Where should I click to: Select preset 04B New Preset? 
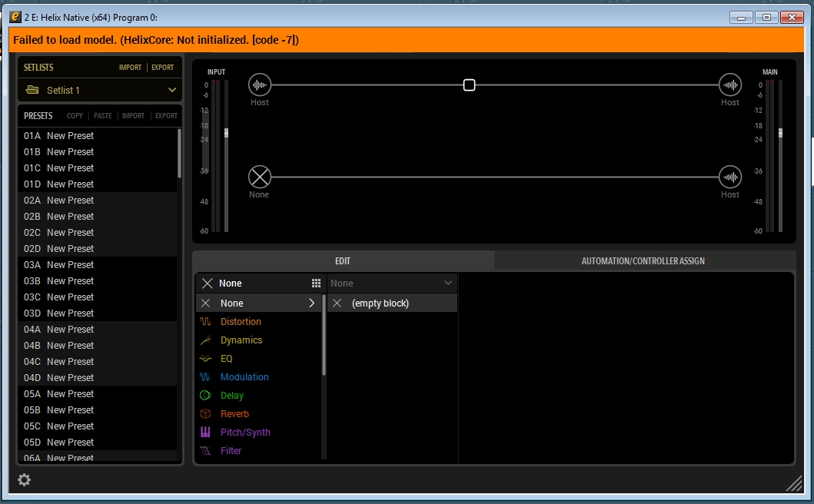(x=98, y=345)
